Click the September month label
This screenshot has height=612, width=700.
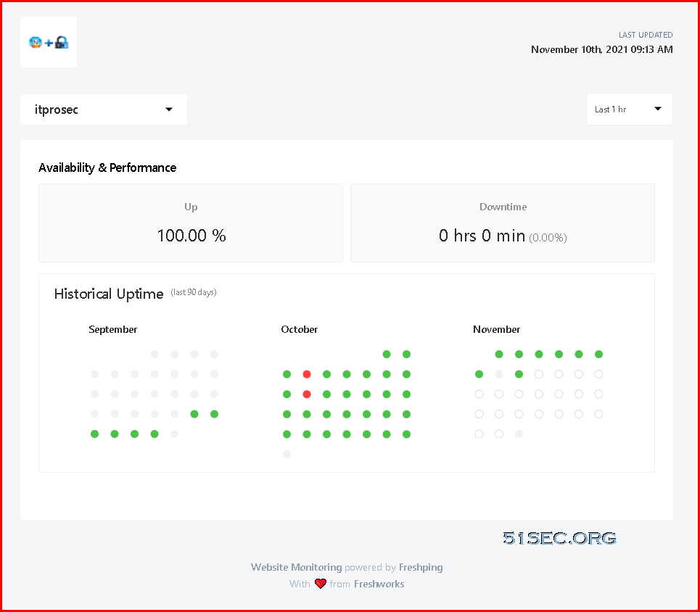113,329
